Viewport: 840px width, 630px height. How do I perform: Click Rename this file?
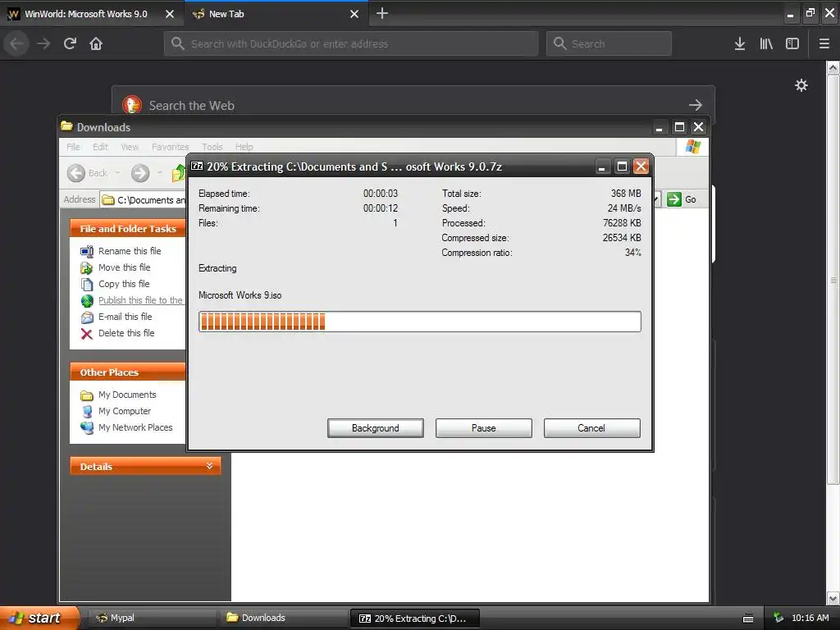(130, 251)
